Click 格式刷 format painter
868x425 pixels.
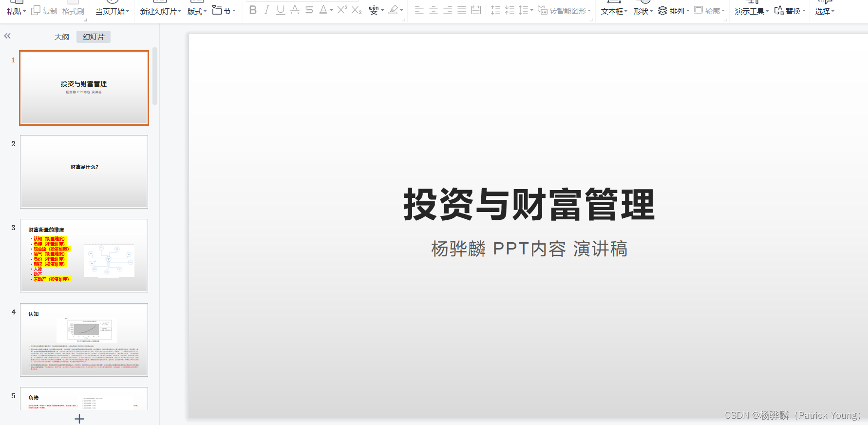(x=73, y=11)
